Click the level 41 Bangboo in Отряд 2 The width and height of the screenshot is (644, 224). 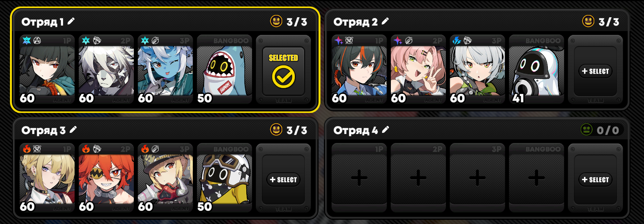[537, 70]
